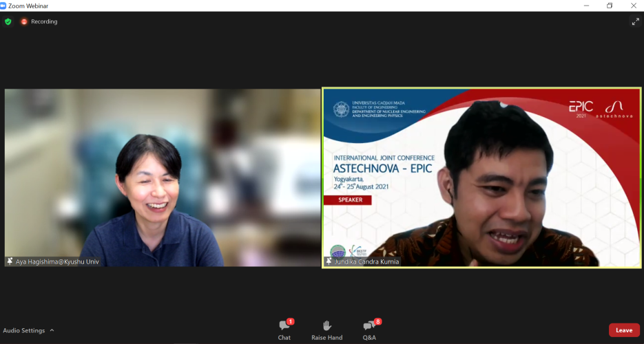
Task: Click pin icon beside Jundika Candra Kurnia's name
Action: tap(330, 261)
